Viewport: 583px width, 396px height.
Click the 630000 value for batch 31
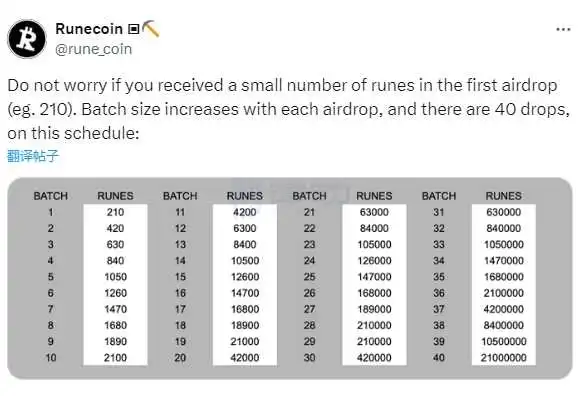[503, 212]
